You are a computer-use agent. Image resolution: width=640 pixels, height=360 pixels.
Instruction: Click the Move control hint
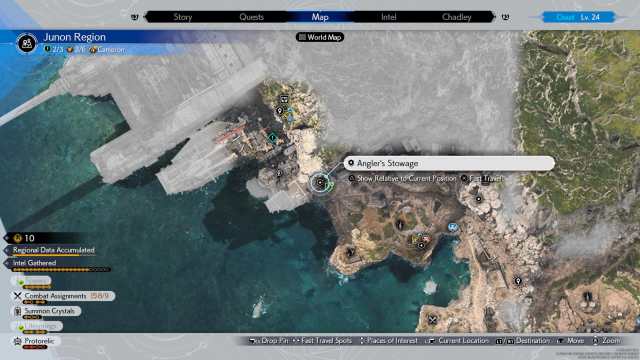(571, 340)
